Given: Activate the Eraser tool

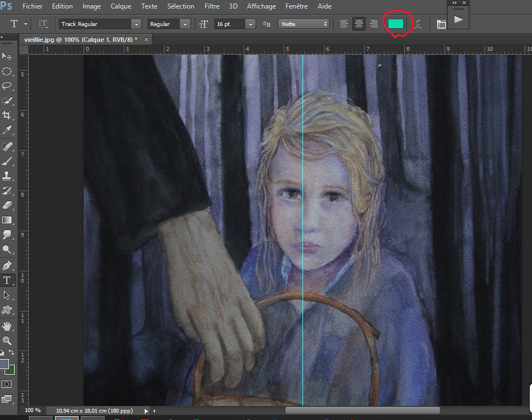Looking at the screenshot, I should 7,205.
